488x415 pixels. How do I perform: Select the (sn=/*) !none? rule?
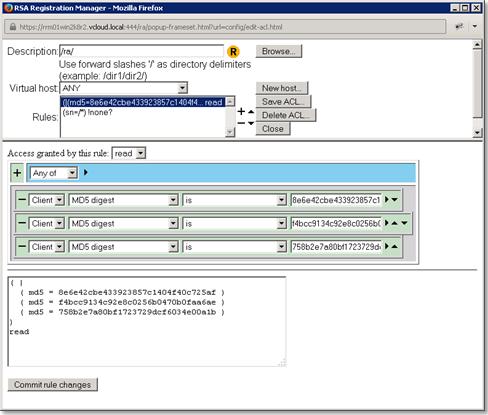[143, 112]
